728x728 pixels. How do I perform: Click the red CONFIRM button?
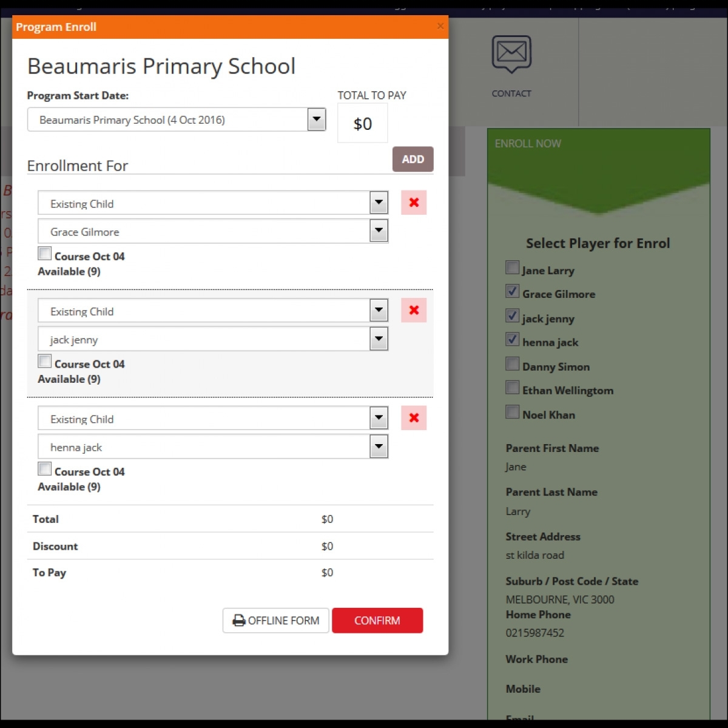377,621
